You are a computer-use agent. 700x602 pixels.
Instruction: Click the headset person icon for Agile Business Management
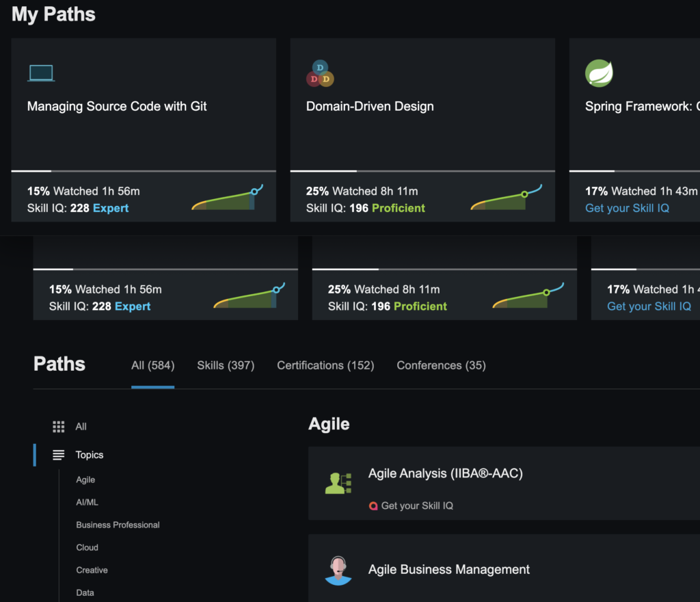click(x=338, y=571)
